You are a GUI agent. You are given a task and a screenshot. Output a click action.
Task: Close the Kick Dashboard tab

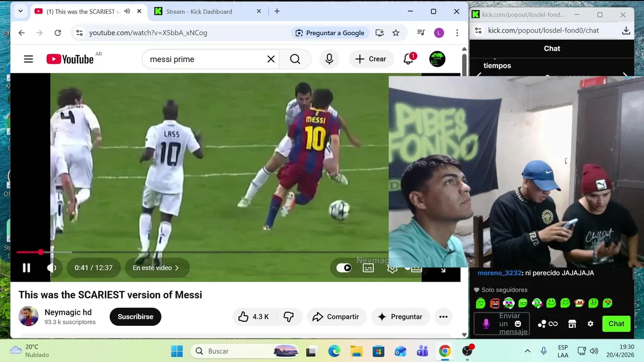(x=259, y=11)
